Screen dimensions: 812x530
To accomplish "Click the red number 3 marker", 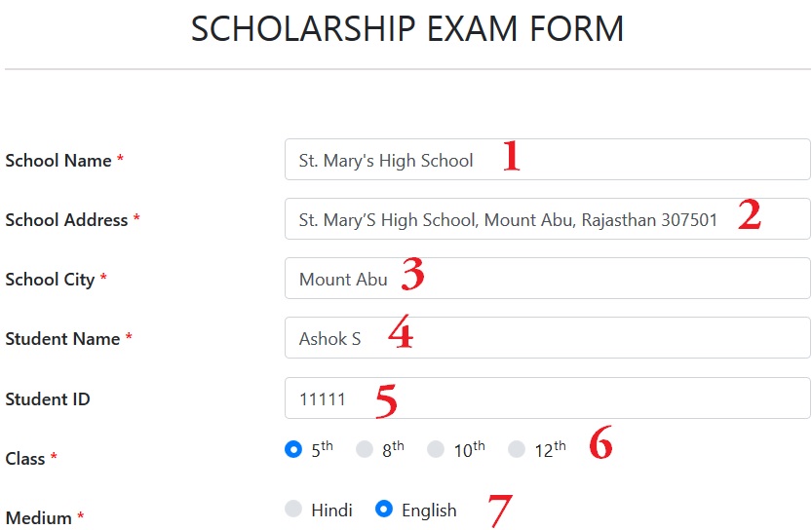I will pos(412,274).
